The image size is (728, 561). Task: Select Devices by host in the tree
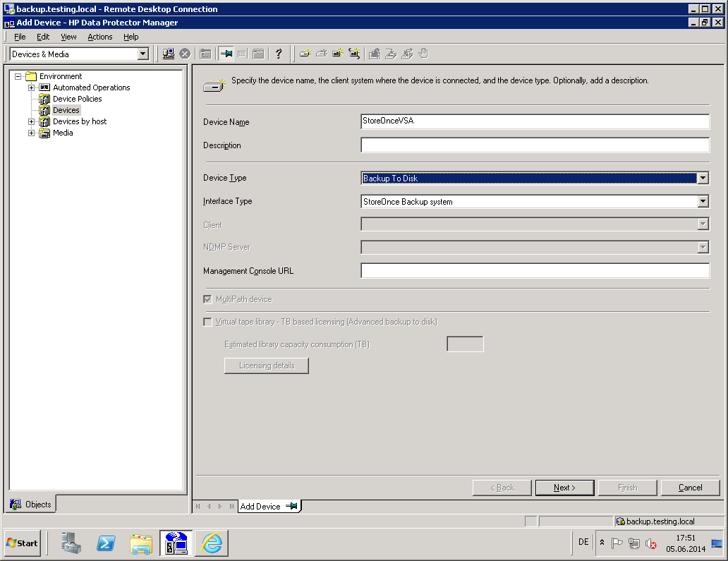tap(80, 121)
